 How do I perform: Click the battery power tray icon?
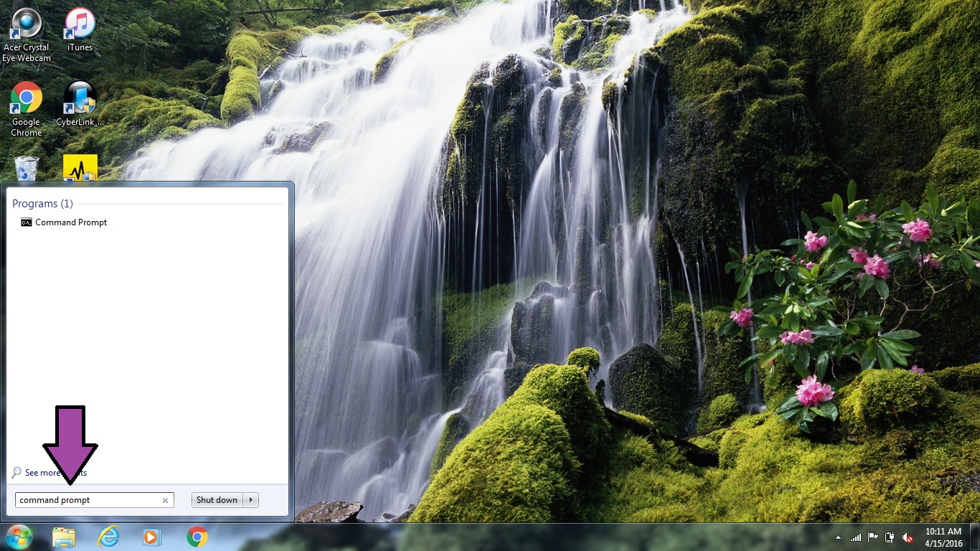coord(890,537)
